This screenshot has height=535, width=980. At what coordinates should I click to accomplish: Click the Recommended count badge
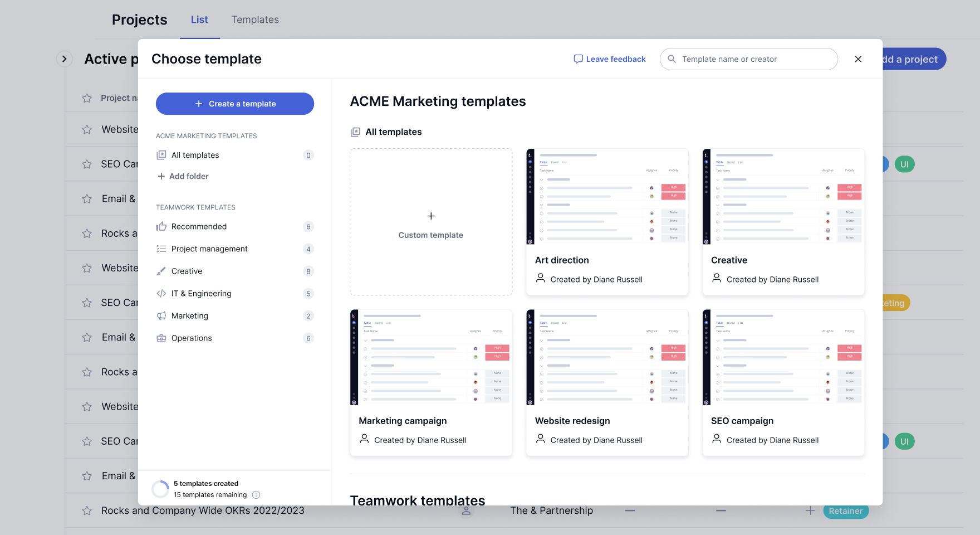[308, 226]
